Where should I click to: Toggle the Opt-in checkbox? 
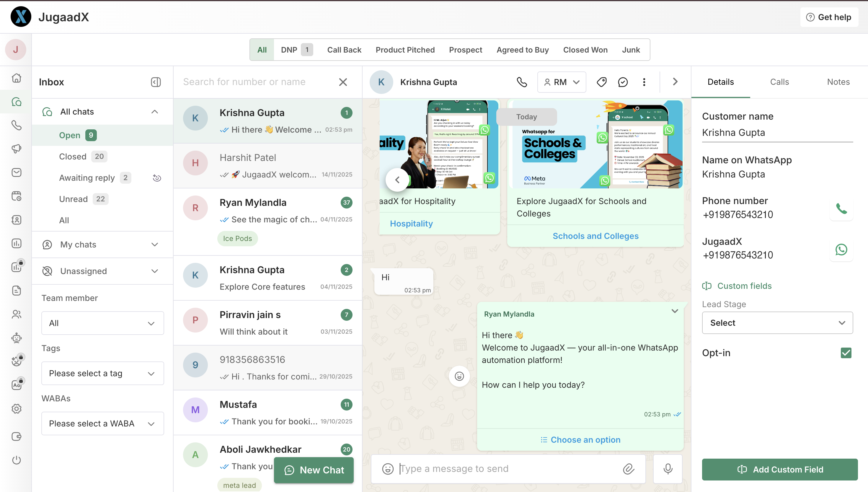click(x=846, y=353)
